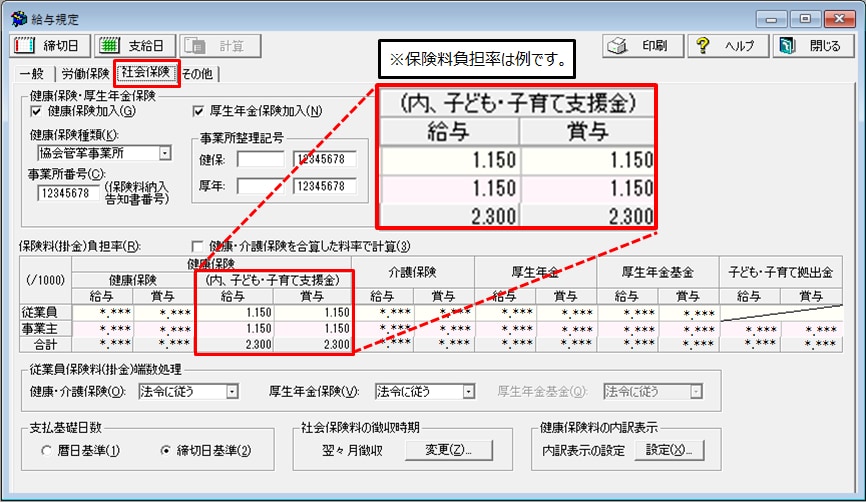Toggle the 厚生年金保険加入 checkbox
Image resolution: width=866 pixels, height=502 pixels.
coord(198,111)
